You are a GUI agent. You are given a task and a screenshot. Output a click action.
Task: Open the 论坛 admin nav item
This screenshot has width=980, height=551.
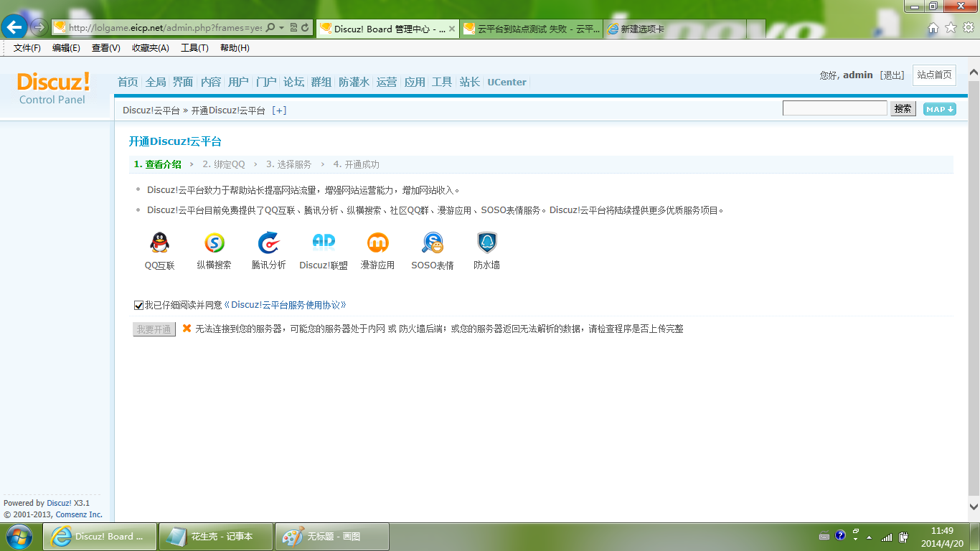point(293,83)
